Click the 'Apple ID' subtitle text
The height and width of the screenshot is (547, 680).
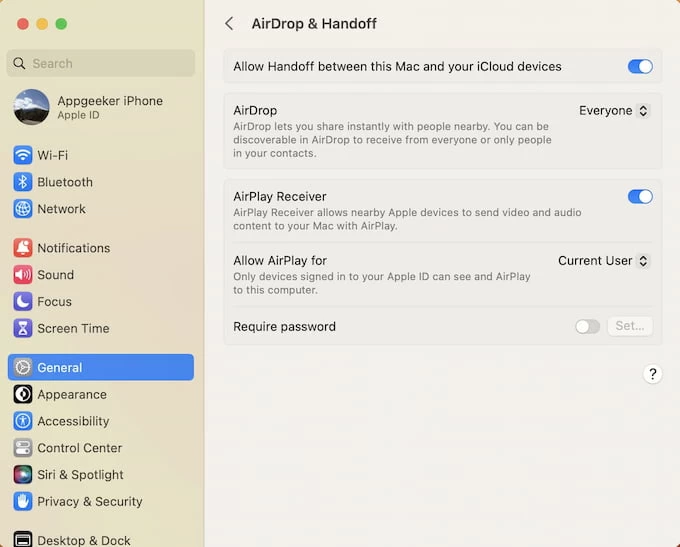[x=78, y=115]
